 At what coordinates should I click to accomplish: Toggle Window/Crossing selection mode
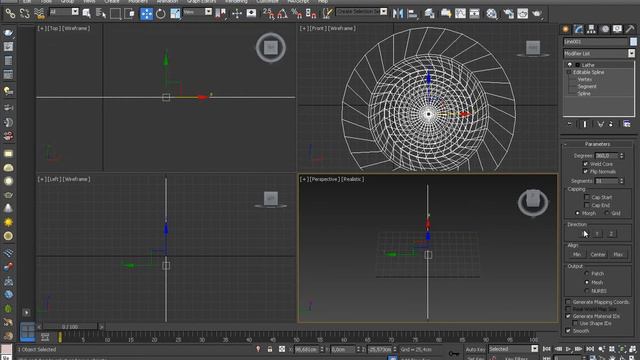(129, 13)
